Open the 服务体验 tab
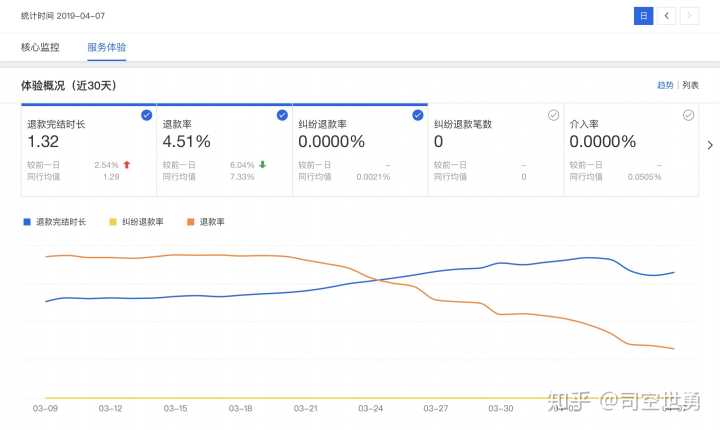 pyautogui.click(x=107, y=47)
